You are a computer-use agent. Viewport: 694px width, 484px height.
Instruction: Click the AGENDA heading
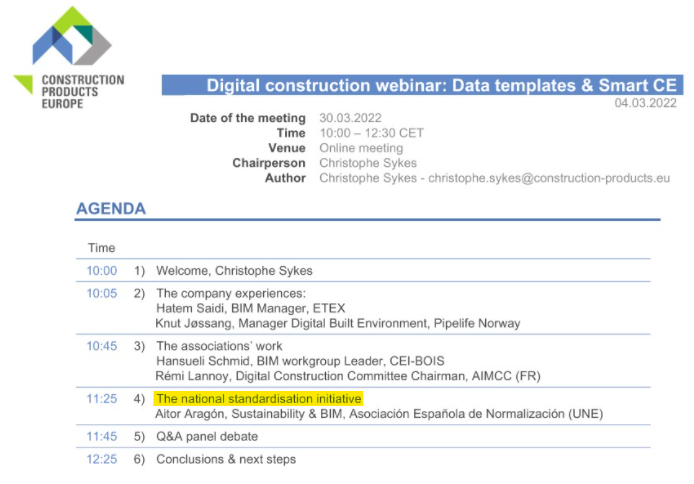(x=111, y=208)
